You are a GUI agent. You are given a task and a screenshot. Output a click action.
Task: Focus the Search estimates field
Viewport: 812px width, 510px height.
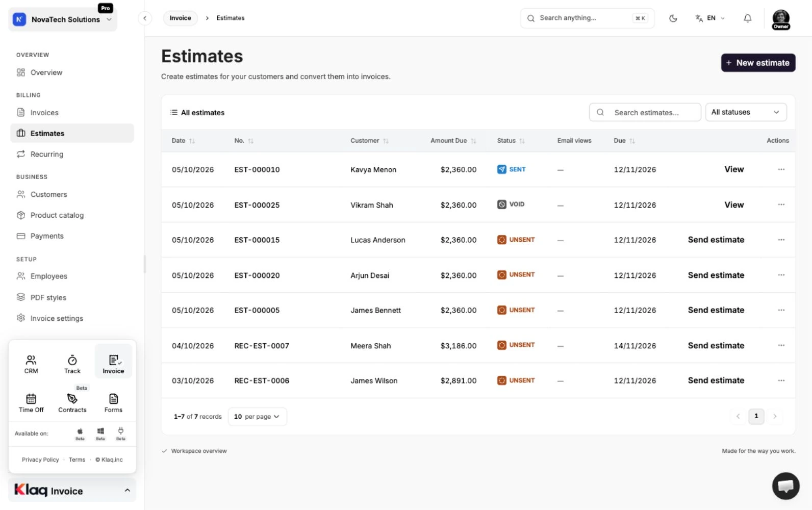pyautogui.click(x=645, y=112)
